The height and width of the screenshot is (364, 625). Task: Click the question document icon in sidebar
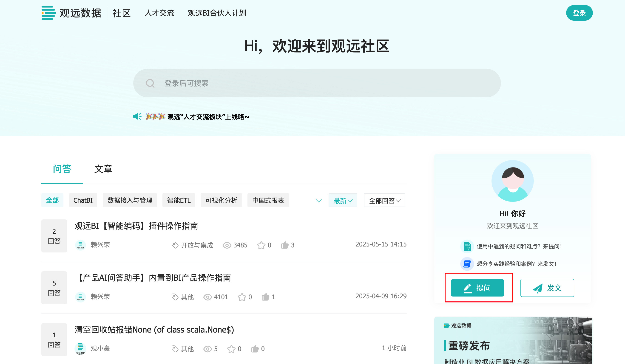point(467,246)
